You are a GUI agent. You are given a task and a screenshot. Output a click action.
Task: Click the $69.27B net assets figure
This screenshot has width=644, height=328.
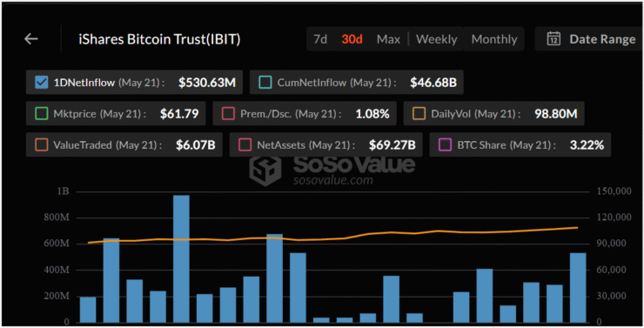[x=392, y=145]
